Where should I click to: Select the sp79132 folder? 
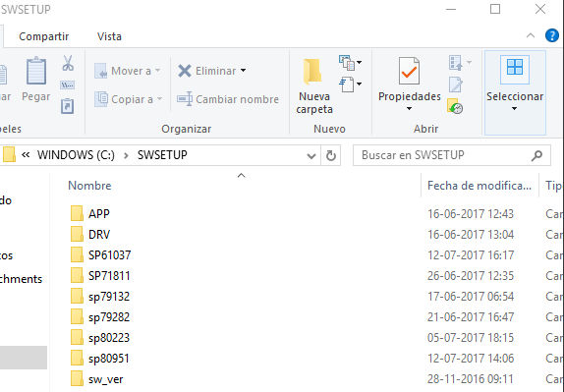pyautogui.click(x=109, y=297)
